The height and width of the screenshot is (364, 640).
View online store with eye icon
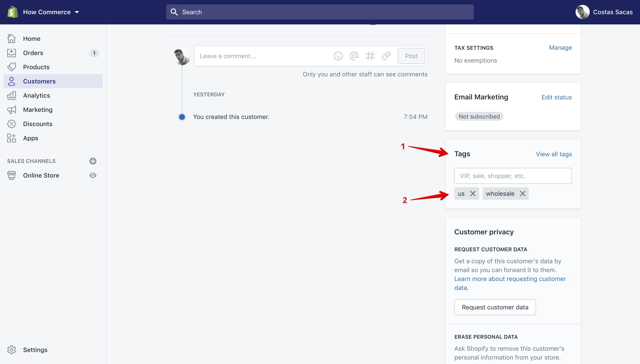pyautogui.click(x=93, y=176)
